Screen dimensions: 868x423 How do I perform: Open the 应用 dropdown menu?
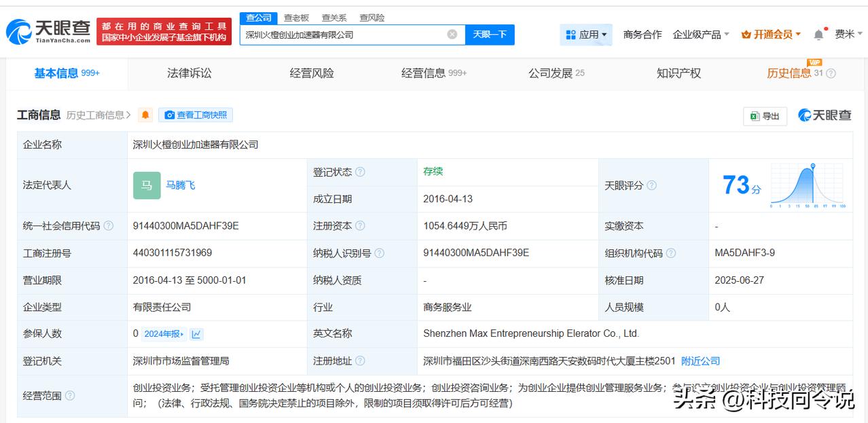coord(586,35)
